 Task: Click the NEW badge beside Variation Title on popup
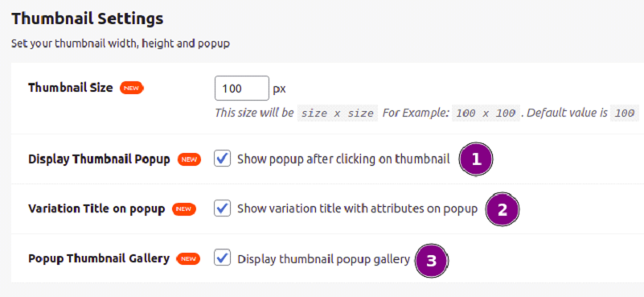(x=184, y=209)
